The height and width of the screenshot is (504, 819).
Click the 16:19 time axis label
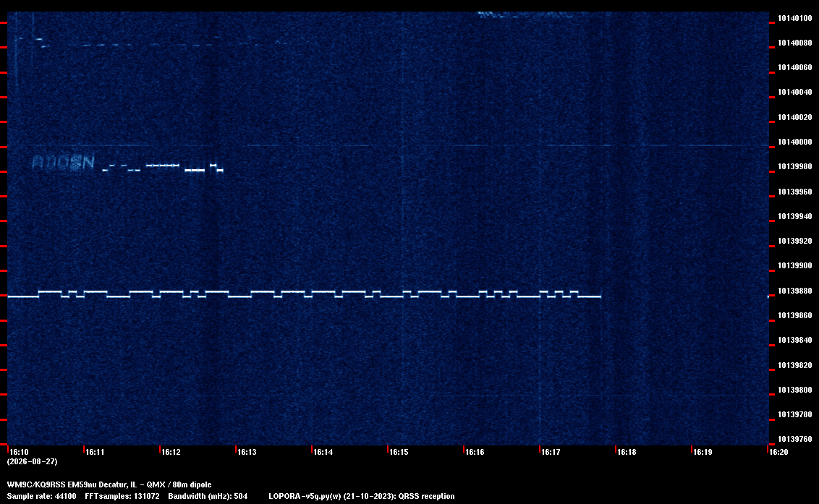tap(703, 452)
